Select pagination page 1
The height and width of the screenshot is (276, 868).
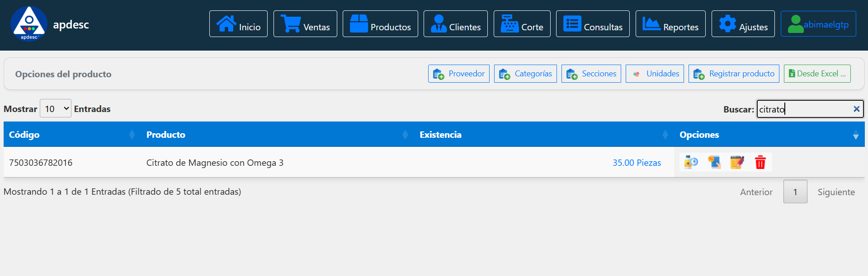click(x=795, y=192)
